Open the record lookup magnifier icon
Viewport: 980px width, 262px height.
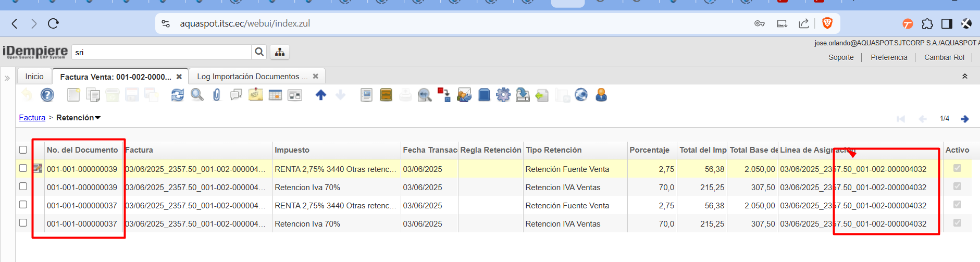tap(197, 95)
